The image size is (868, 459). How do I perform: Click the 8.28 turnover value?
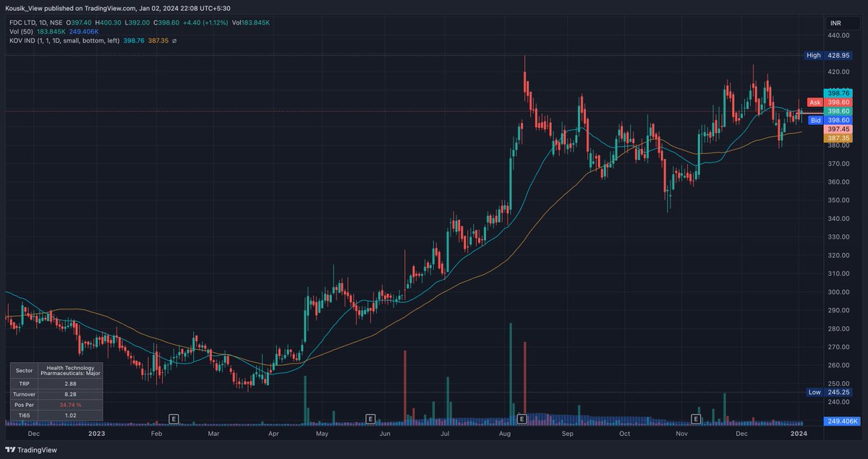pos(69,393)
